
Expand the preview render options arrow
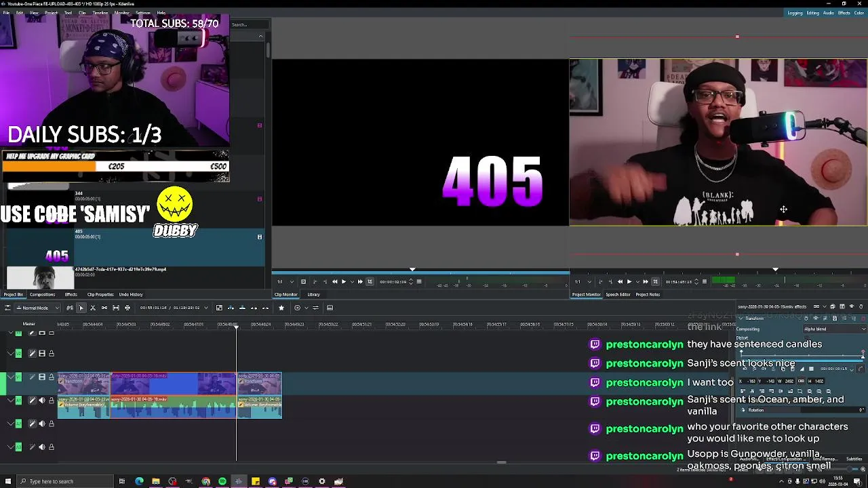point(307,308)
